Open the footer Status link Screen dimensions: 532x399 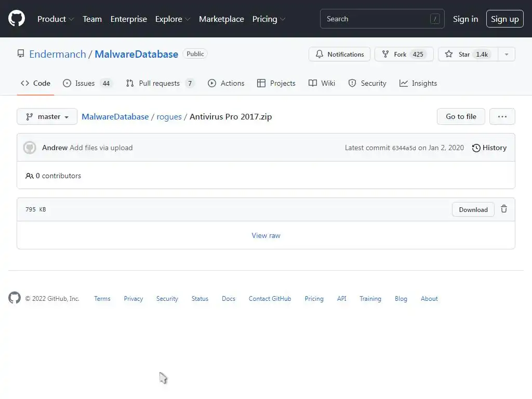coord(200,299)
